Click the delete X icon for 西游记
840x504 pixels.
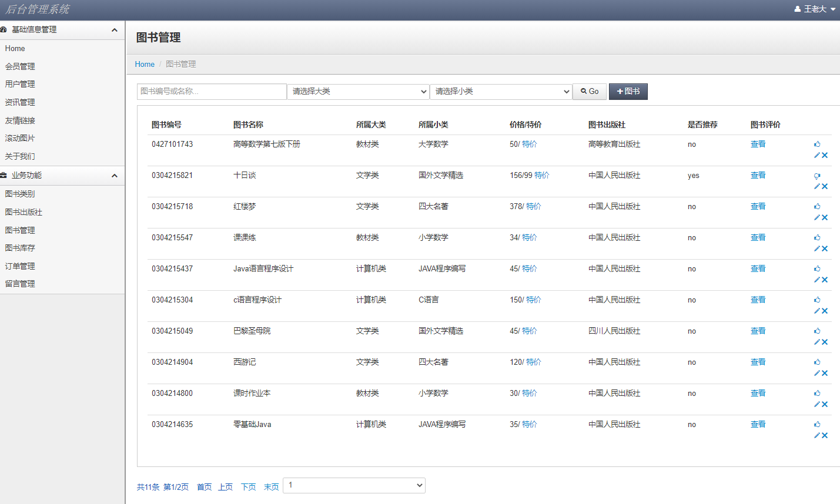coord(825,372)
